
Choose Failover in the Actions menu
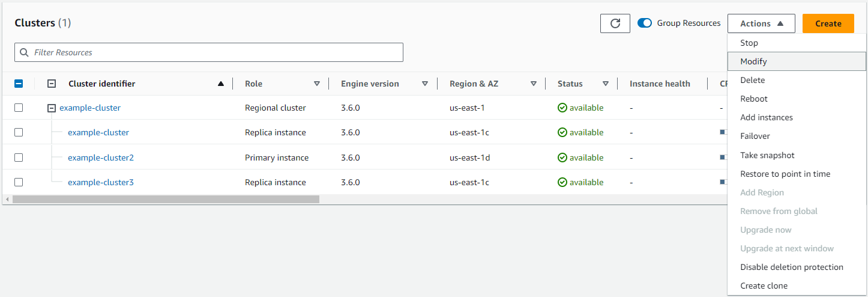(x=755, y=136)
